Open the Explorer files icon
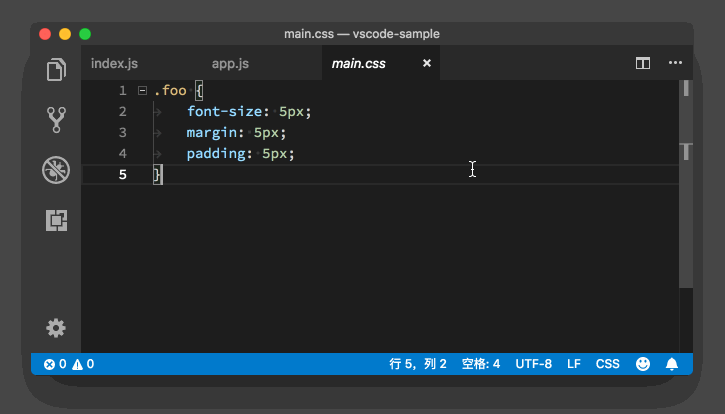Image resolution: width=725 pixels, height=414 pixels. click(57, 70)
